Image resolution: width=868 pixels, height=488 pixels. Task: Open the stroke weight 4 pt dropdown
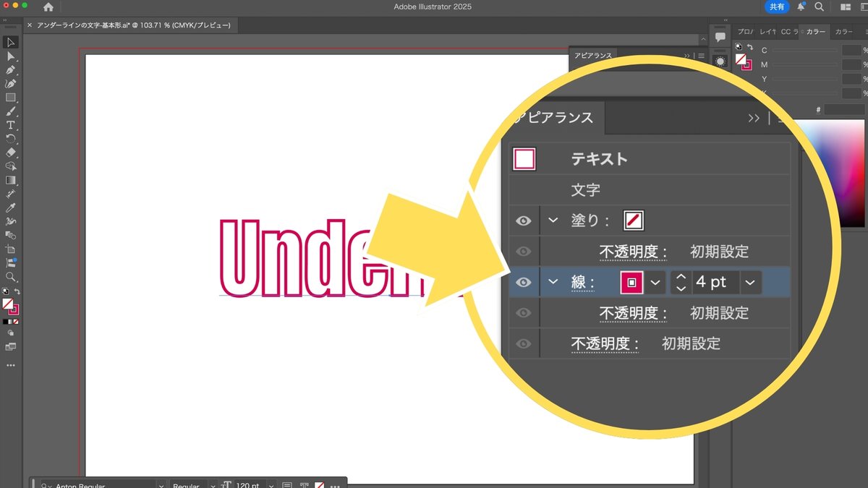(x=750, y=283)
